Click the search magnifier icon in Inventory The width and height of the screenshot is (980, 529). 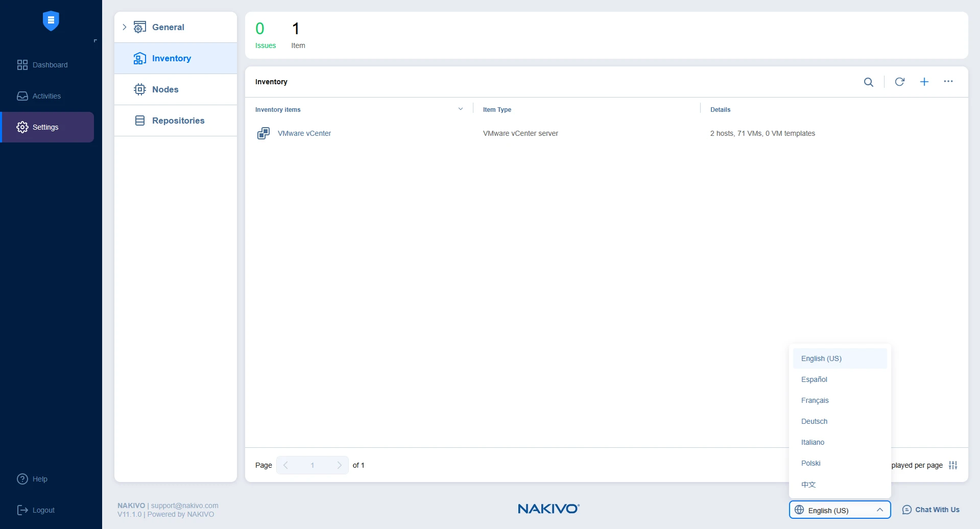click(868, 82)
